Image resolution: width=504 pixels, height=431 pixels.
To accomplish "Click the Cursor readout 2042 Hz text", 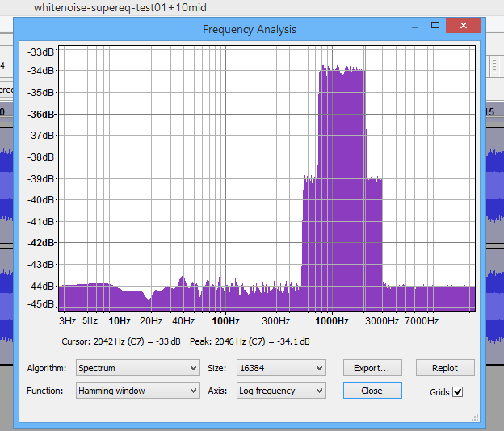I will [121, 341].
